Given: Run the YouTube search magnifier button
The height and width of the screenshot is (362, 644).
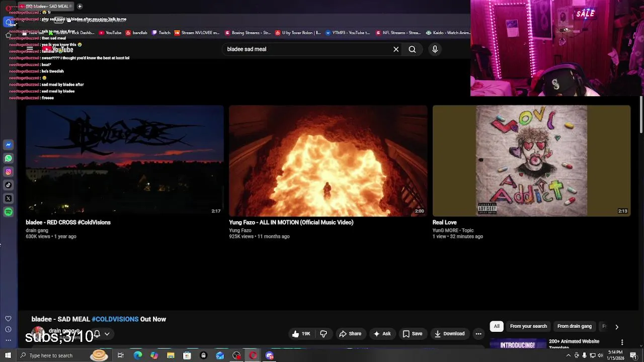Looking at the screenshot, I should pos(412,49).
